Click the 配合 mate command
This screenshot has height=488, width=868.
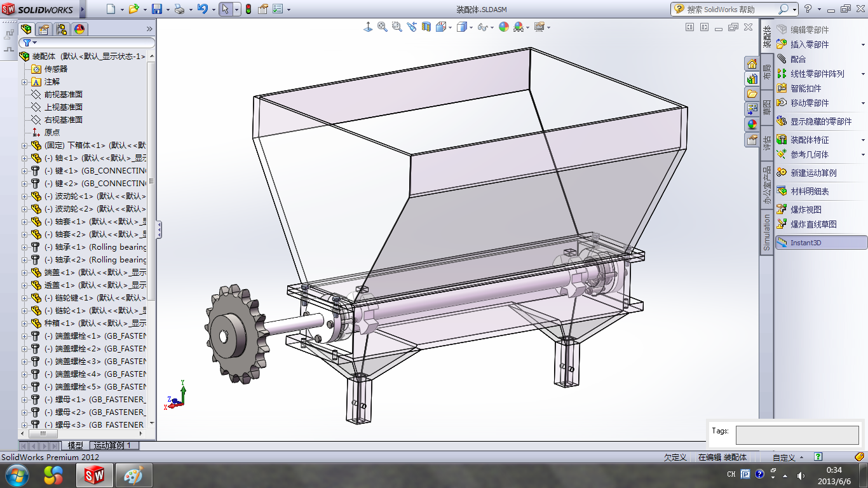[798, 59]
